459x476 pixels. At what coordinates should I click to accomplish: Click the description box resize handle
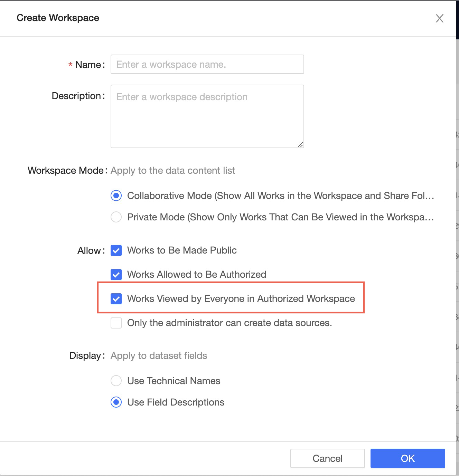[x=300, y=145]
